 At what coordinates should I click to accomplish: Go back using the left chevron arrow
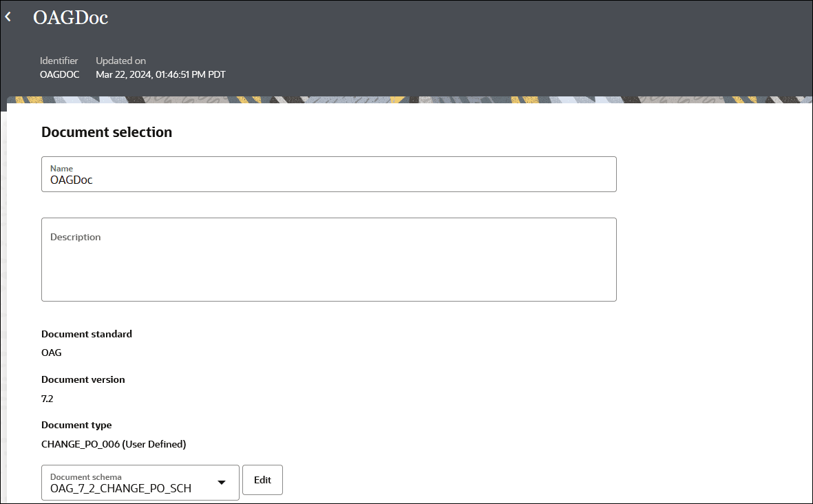(8, 17)
